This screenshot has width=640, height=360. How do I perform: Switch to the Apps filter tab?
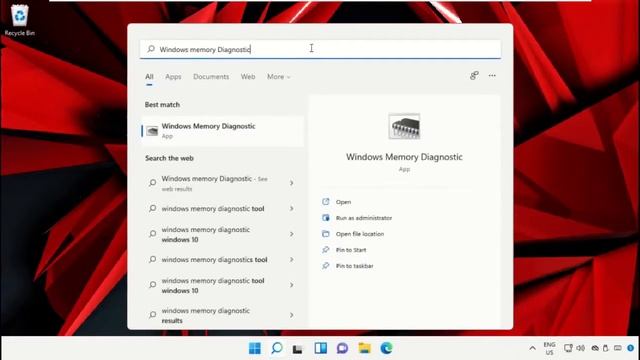tap(173, 77)
